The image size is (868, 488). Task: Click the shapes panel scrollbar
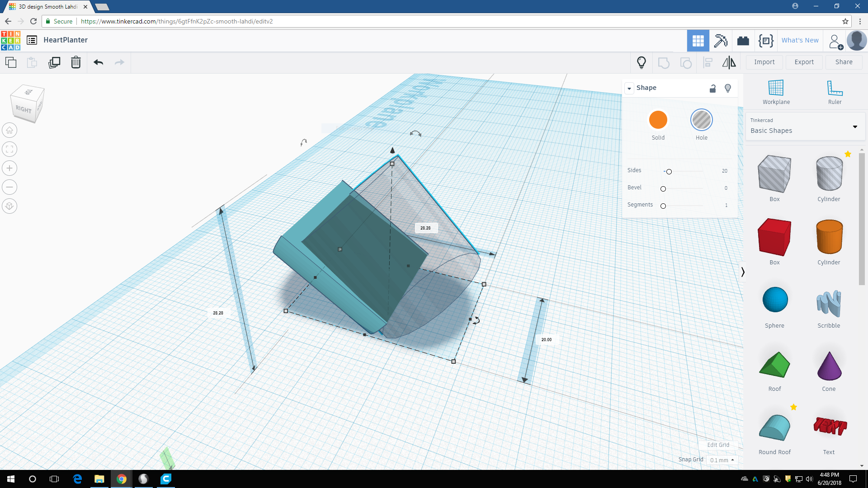click(862, 219)
